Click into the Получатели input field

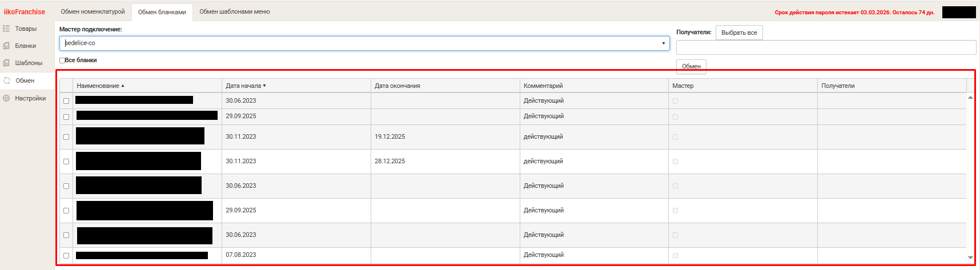(x=826, y=47)
